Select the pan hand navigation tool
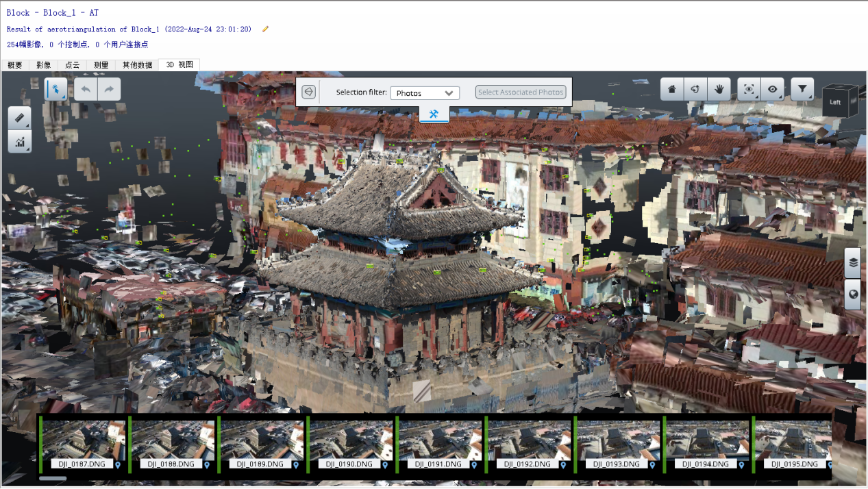Image resolution: width=868 pixels, height=489 pixels. click(719, 89)
